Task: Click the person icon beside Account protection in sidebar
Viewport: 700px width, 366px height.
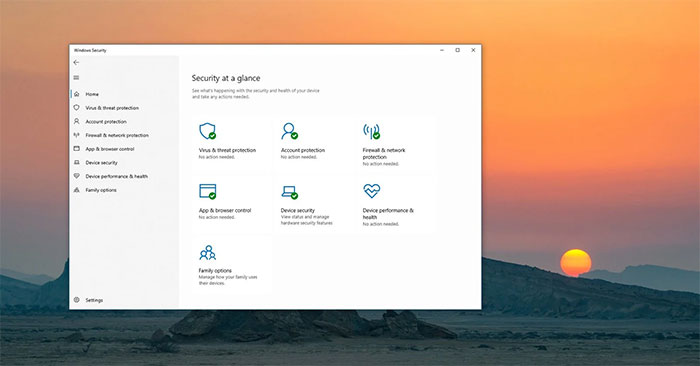Action: pyautogui.click(x=76, y=121)
